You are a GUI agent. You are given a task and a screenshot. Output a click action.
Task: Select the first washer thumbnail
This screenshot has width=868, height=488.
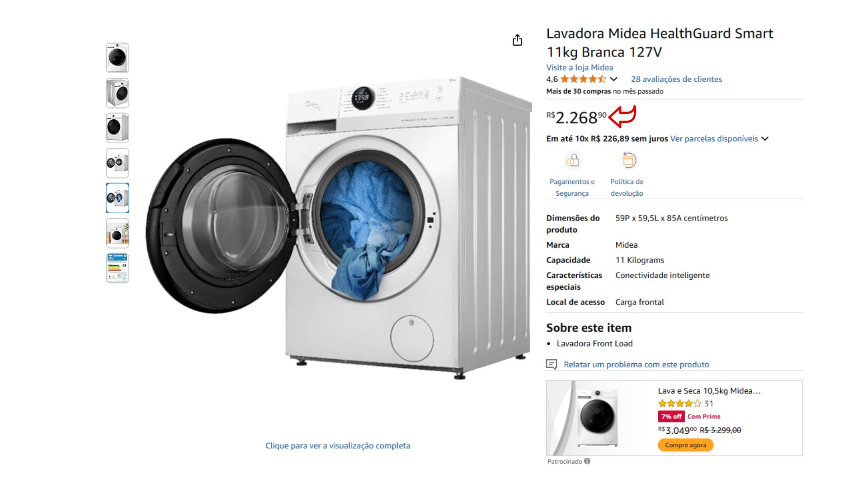118,58
